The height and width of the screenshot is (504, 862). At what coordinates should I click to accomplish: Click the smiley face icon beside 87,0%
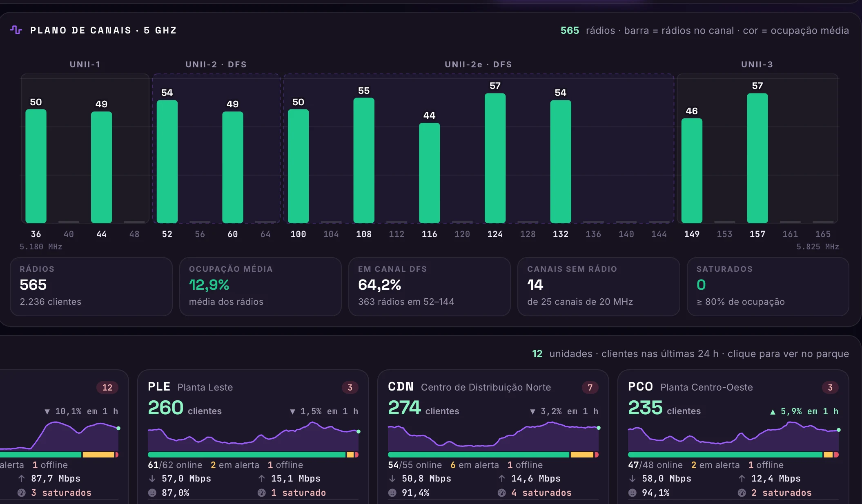tap(152, 493)
